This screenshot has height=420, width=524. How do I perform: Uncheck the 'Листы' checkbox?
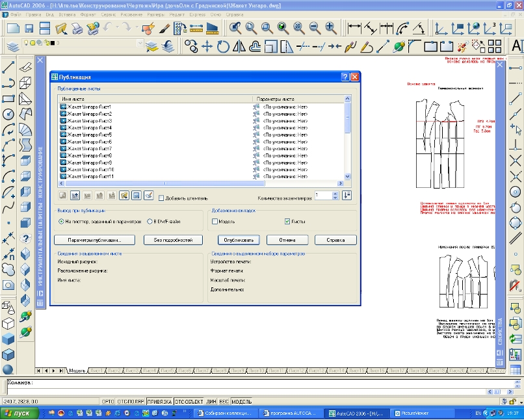pos(287,222)
